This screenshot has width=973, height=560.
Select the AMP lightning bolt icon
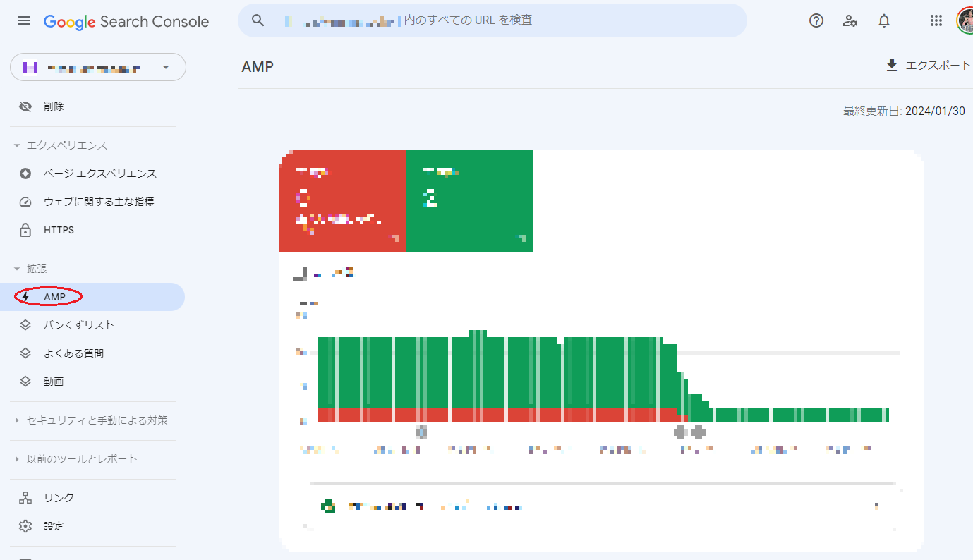click(27, 296)
